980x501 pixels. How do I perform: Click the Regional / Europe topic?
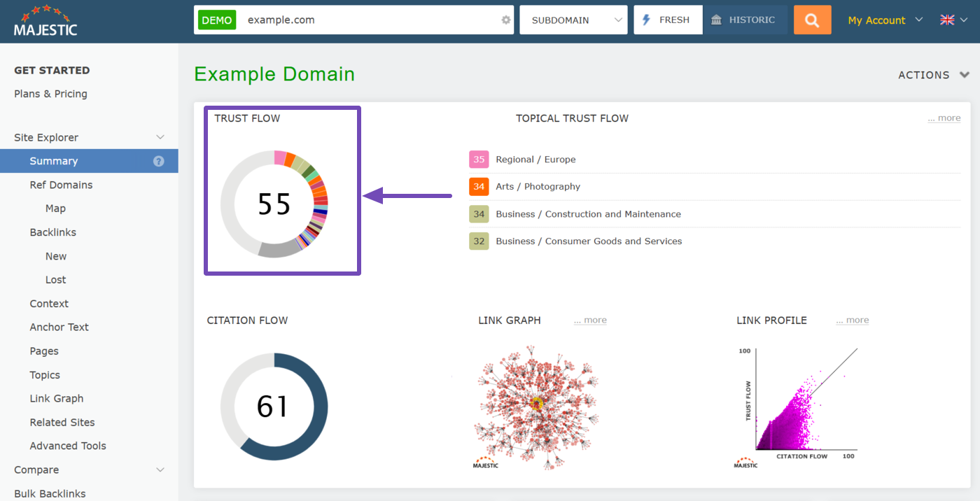(x=535, y=160)
